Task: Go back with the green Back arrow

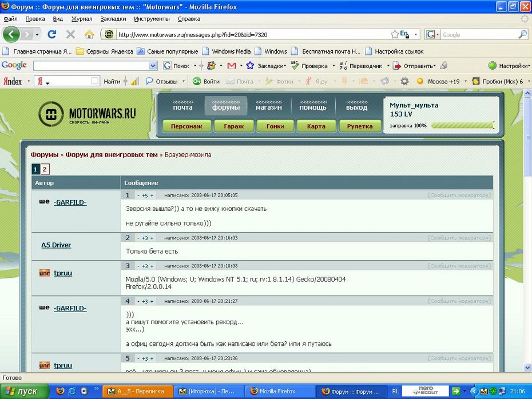Action: click(11, 34)
